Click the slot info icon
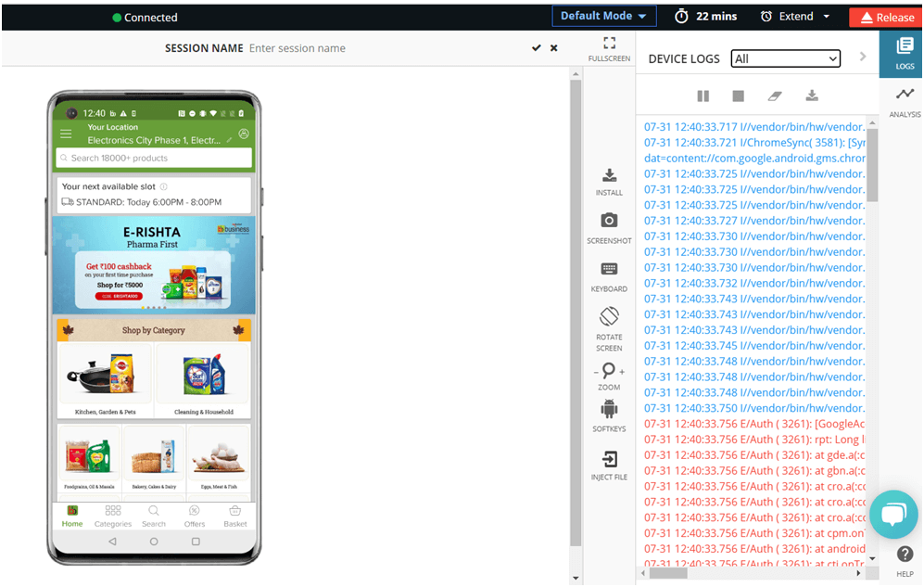This screenshot has height=587, width=924. (x=164, y=186)
